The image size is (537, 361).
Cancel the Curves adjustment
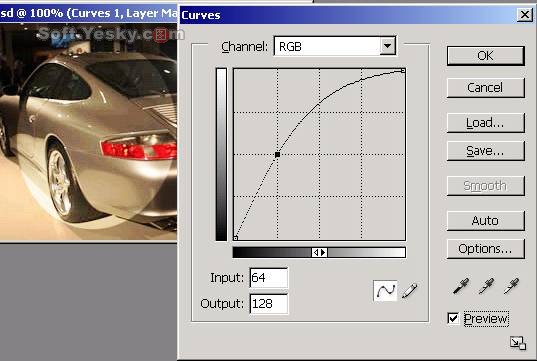point(486,88)
